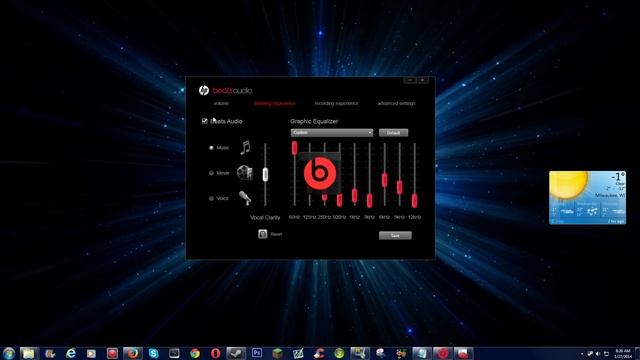640x360 pixels.
Task: Open the Opera browser taskbar icon
Action: (x=216, y=353)
